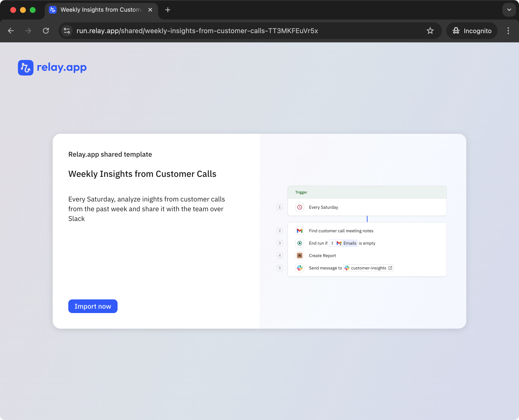
Task: Open site information icon in address bar
Action: [x=67, y=31]
